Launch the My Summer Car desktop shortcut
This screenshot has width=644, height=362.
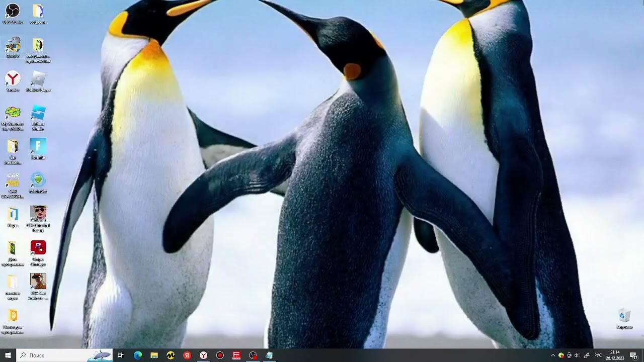13,118
